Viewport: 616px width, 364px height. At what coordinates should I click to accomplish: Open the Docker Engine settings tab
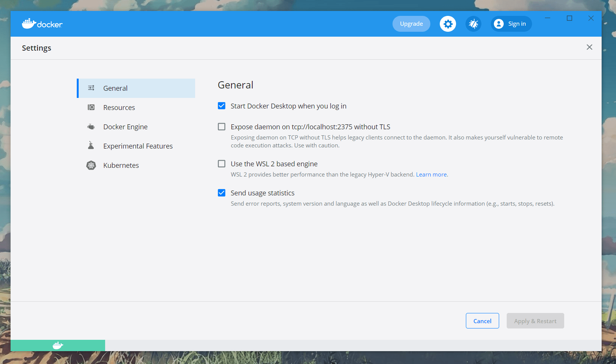[136, 127]
